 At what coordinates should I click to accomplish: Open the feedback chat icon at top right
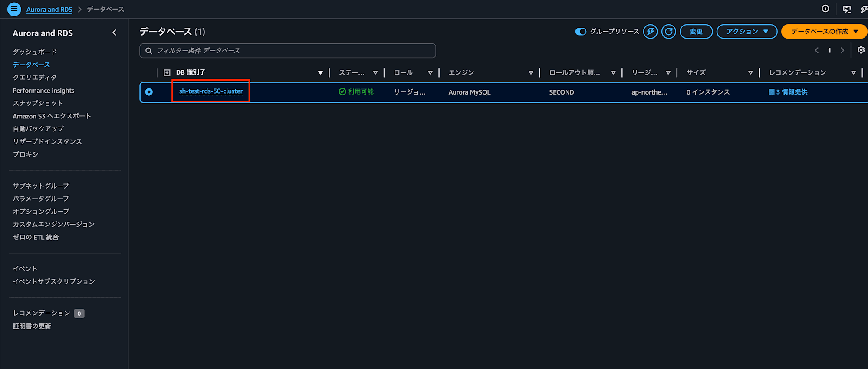click(847, 9)
